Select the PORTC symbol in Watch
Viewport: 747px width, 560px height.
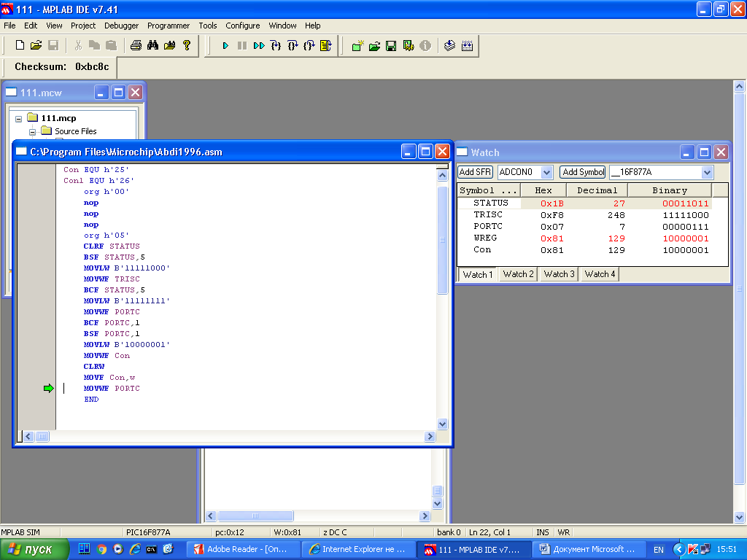[x=488, y=226]
